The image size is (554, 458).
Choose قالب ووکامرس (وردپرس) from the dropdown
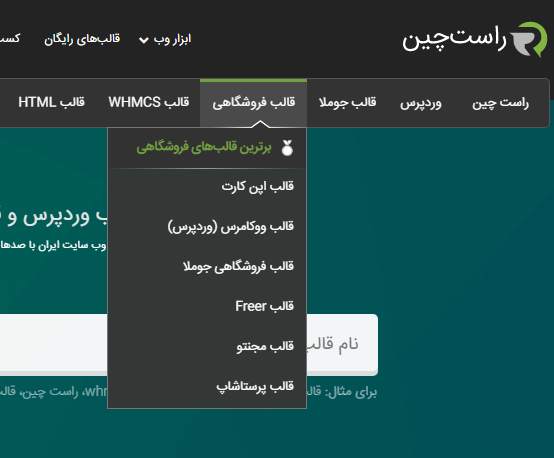(231, 227)
